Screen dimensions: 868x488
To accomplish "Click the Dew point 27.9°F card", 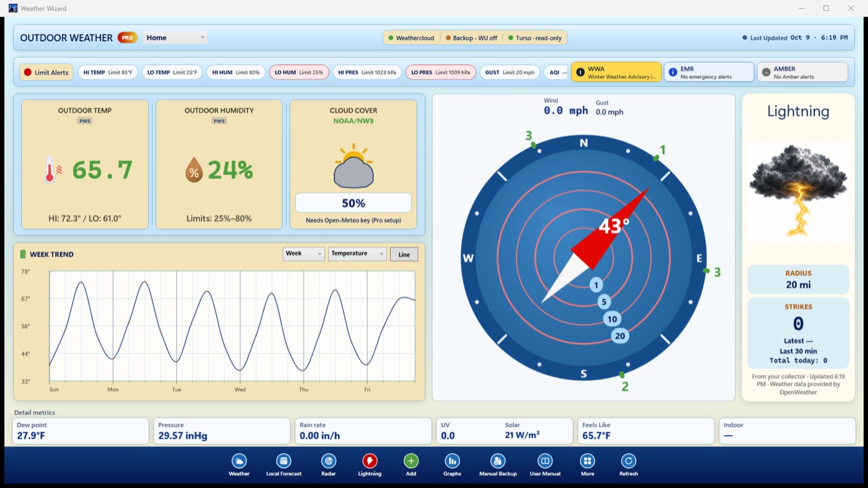I will (x=81, y=431).
